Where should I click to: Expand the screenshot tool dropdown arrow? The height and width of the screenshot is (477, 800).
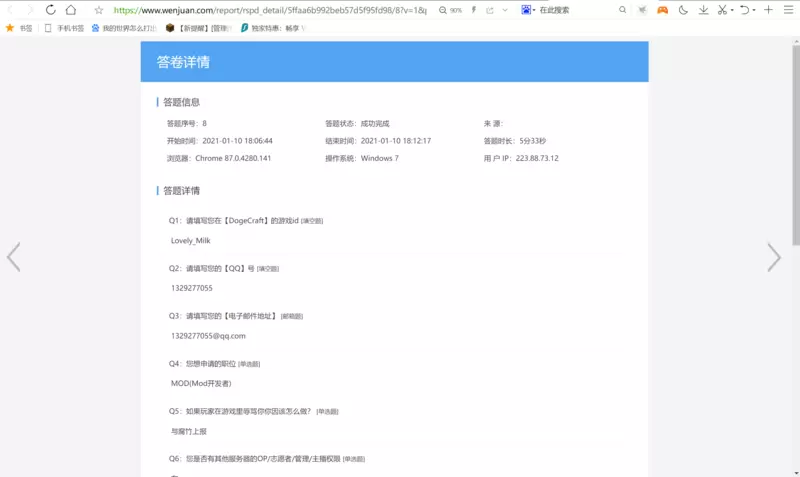point(732,10)
